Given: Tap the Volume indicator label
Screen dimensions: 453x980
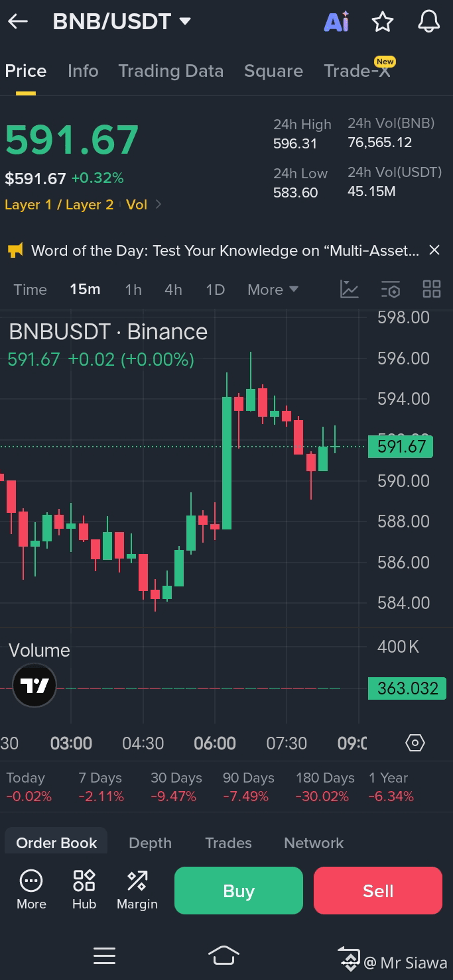Looking at the screenshot, I should click(39, 650).
